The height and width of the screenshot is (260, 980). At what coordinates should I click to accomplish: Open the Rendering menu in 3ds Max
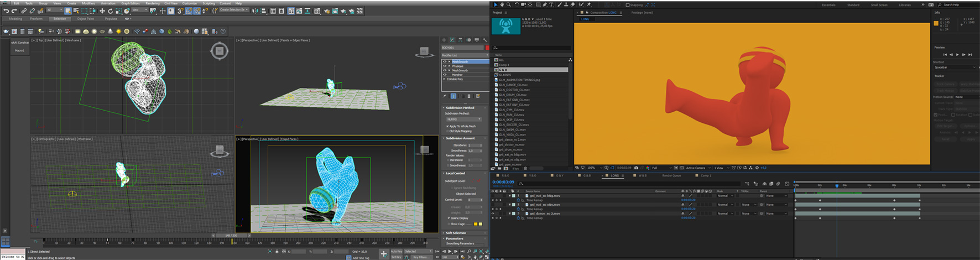(x=152, y=3)
